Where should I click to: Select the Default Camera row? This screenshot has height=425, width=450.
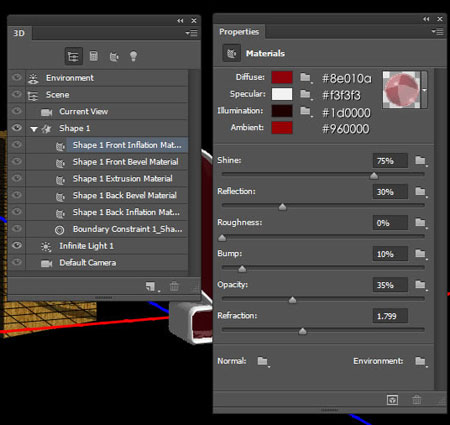click(x=107, y=263)
